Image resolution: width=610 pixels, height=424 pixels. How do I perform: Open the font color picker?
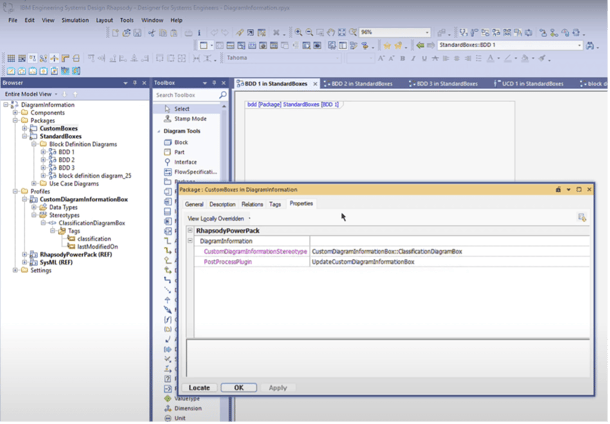click(493, 58)
